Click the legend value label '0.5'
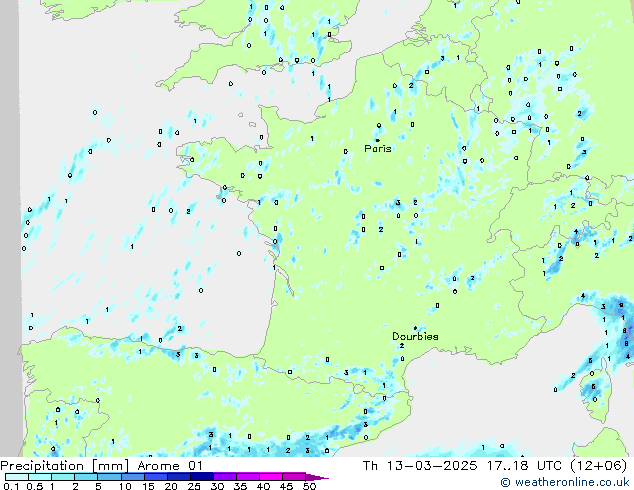This screenshot has width=634, height=490. click(x=35, y=486)
